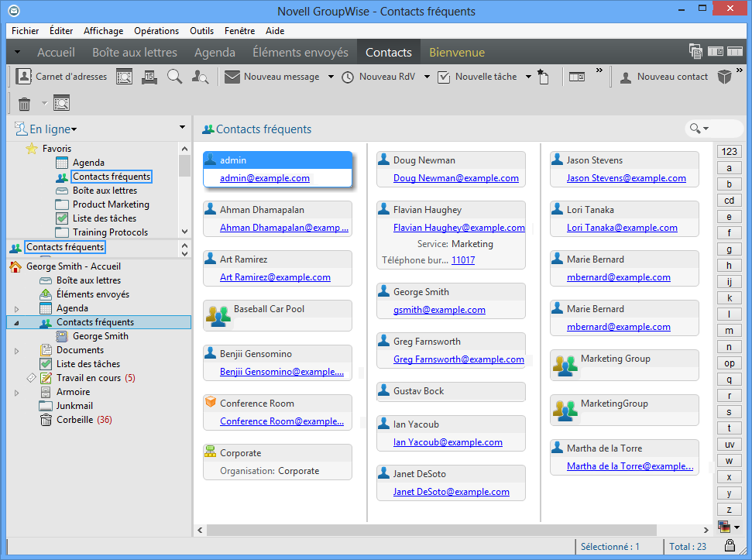This screenshot has height=560, width=752.
Task: Open folder list options arrow right of En ligne
Action: pos(182,128)
